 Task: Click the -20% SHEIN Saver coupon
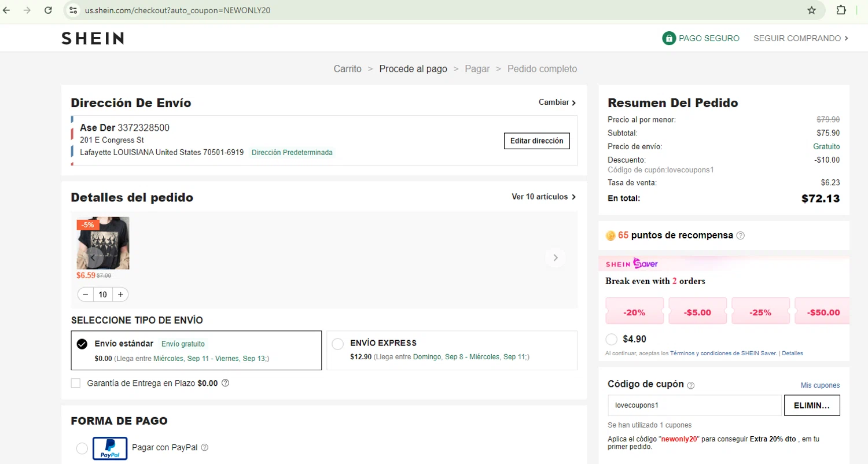[634, 312]
